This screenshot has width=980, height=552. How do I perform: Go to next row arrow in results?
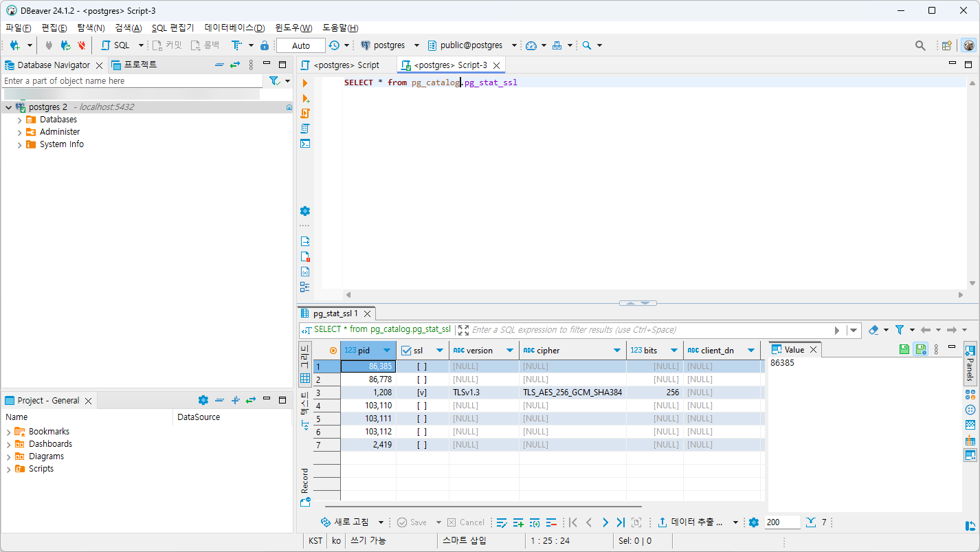tap(605, 522)
